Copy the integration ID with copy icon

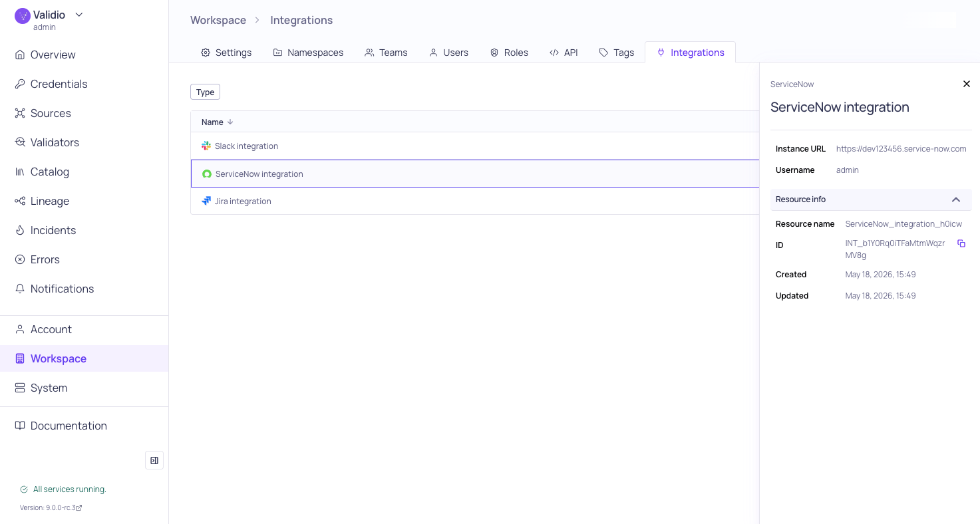coord(961,243)
